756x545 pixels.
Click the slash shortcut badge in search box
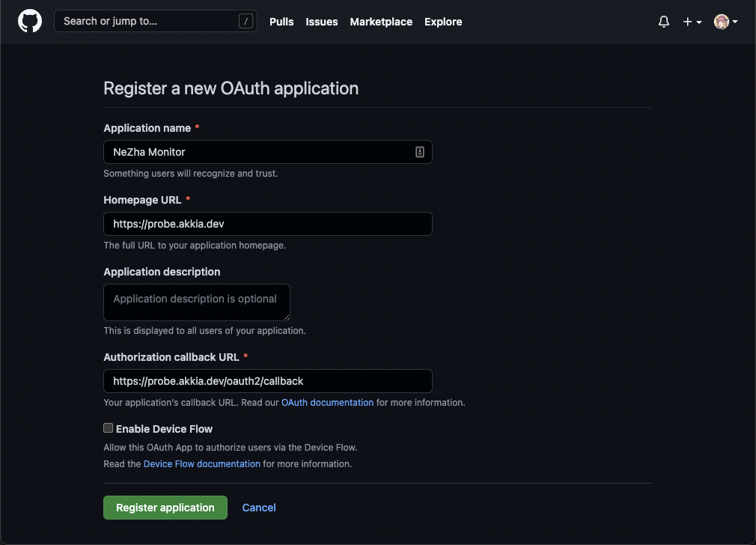pos(246,21)
